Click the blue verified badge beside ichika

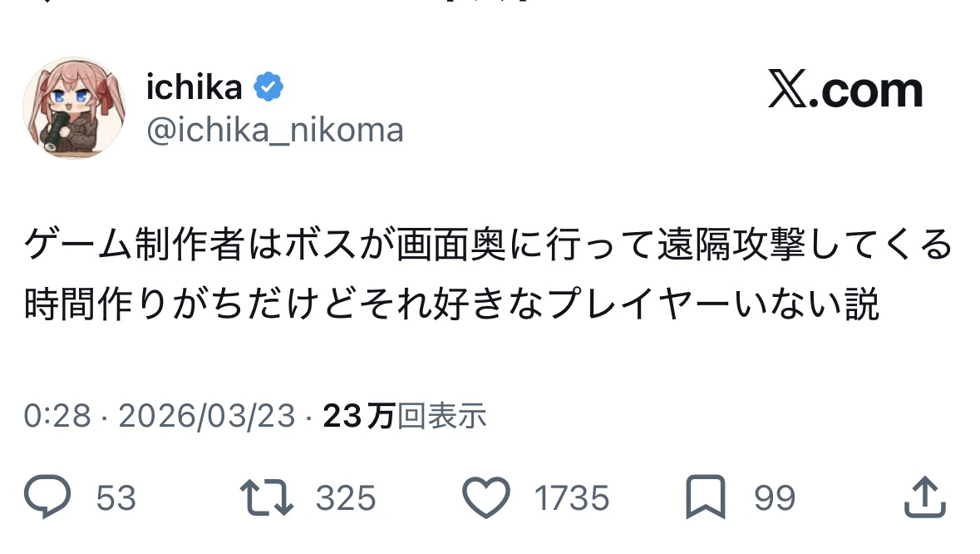[268, 87]
